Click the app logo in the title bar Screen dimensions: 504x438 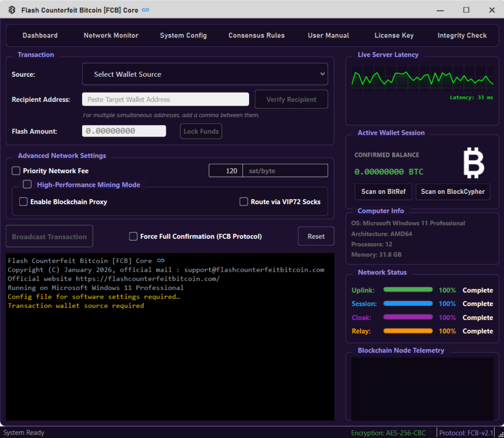click(12, 10)
